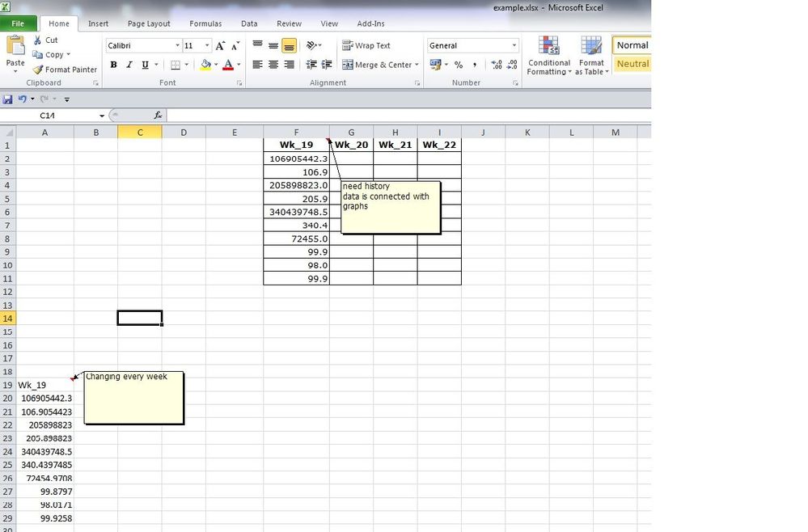Apply percent style
This screenshot has width=808, height=532.
(459, 65)
